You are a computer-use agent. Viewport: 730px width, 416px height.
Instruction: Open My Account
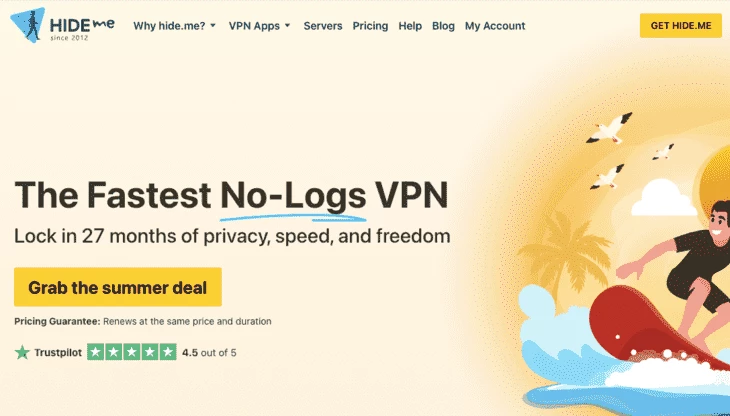pos(495,26)
